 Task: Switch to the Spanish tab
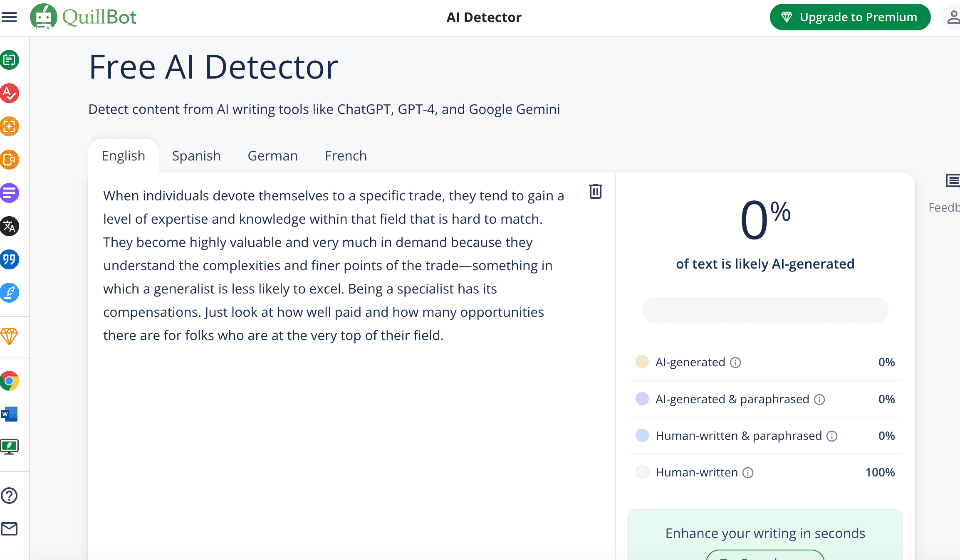[x=196, y=156]
